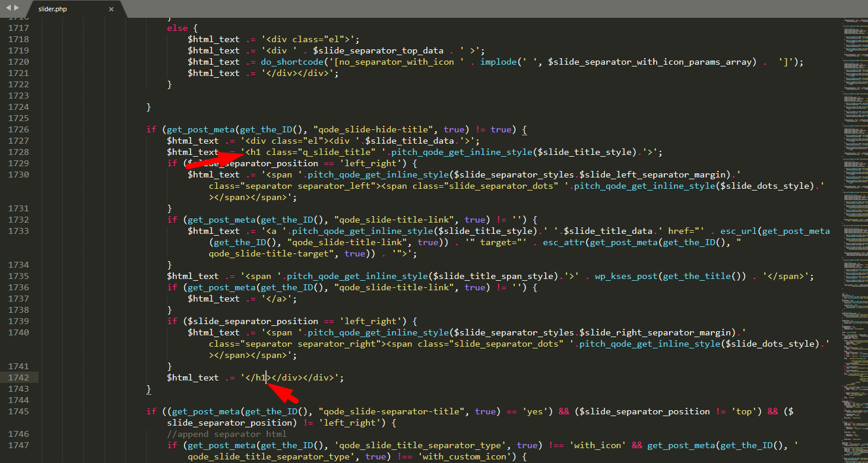Screen dimensions: 868x463
Task: Click line number 1728 in the gutter
Action: click(x=18, y=152)
